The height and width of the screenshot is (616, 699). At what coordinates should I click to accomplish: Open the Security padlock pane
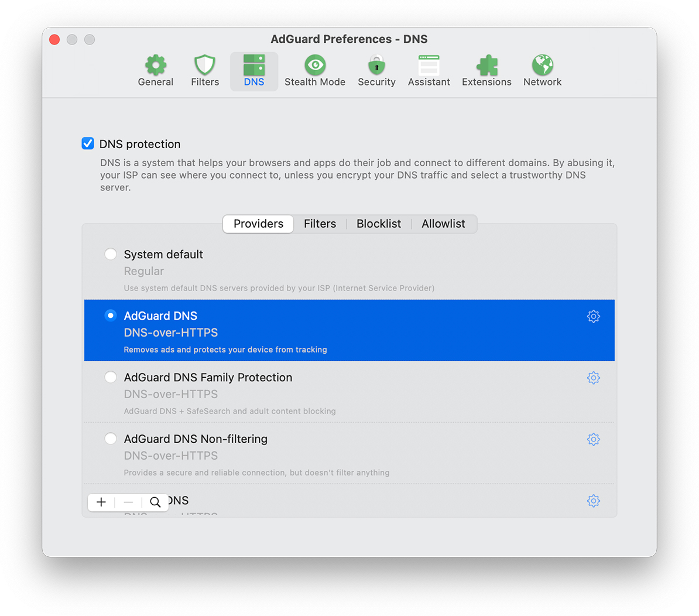tap(376, 70)
